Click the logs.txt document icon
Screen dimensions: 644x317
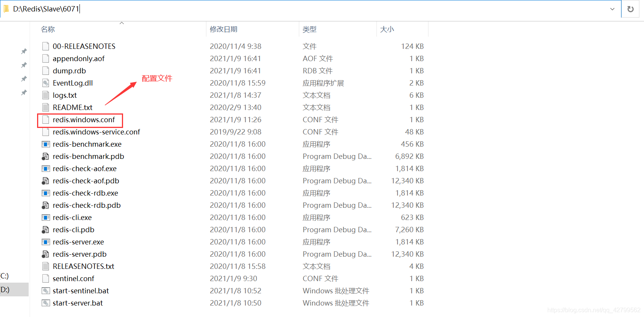(x=45, y=95)
